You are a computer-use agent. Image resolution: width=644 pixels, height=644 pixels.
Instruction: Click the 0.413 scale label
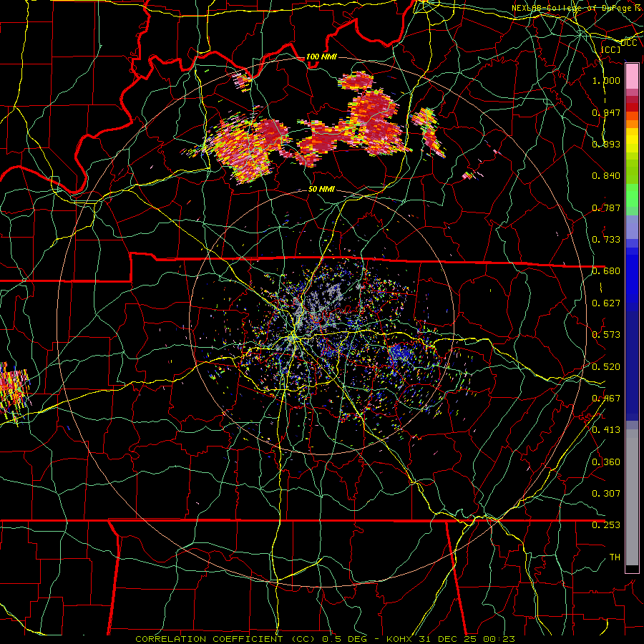tap(606, 430)
